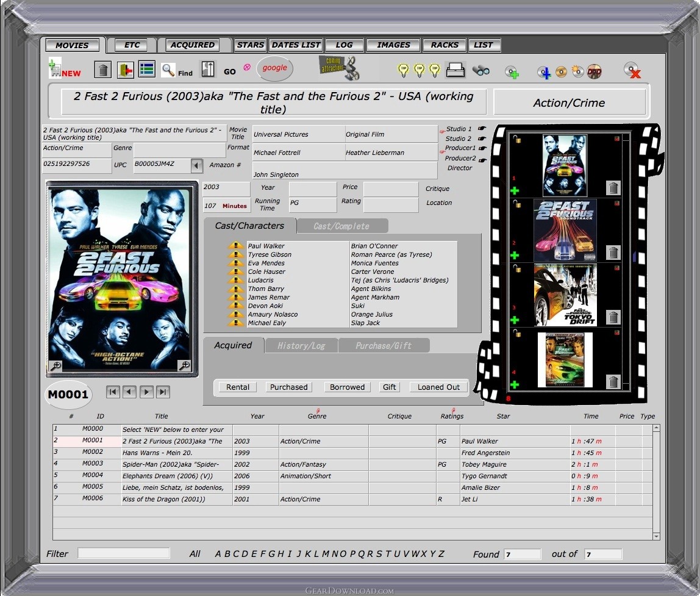This screenshot has height=596, width=700.
Task: Click the third tip lightbulb icon
Action: click(x=434, y=70)
